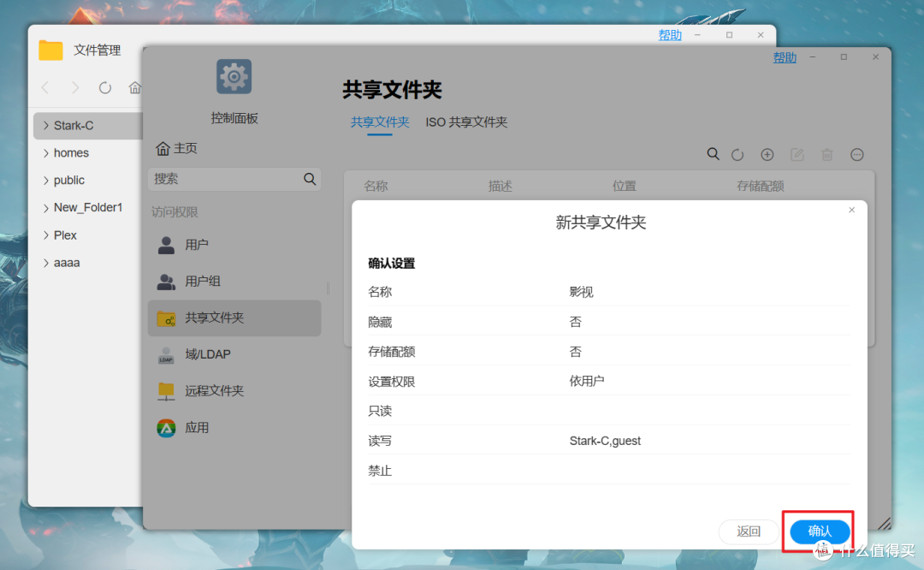The image size is (924, 570).
Task: Click the sidebar search magnifier icon
Action: 310,179
